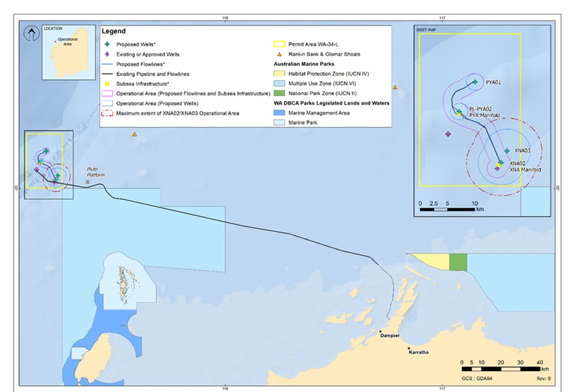Click the PYA Manifold label in inset map
574x392 pixels.
tap(484, 115)
